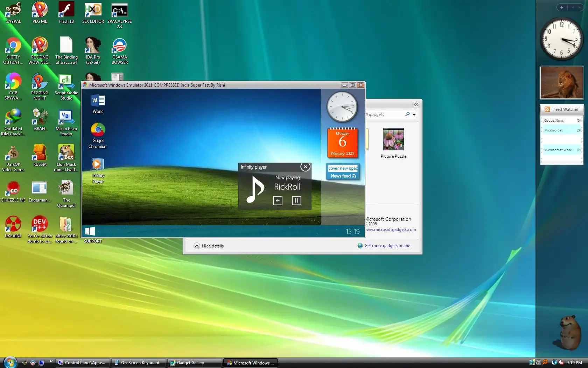This screenshot has height=368, width=588.
Task: Switch to On-Screen Keyboard taskbar button
Action: point(139,363)
